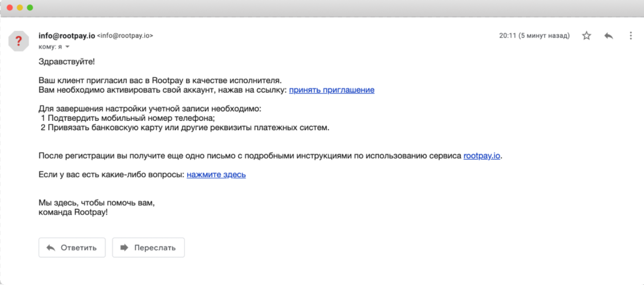Viewport: 644px width, 285px height.
Task: Star this email from info@rootpay.io
Action: click(x=586, y=36)
